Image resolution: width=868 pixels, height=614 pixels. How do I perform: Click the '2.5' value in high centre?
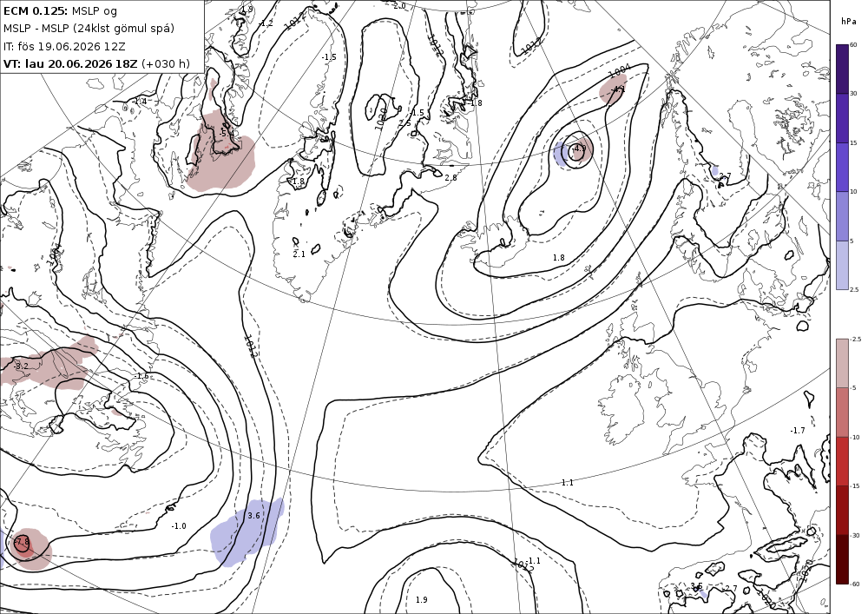pos(405,123)
